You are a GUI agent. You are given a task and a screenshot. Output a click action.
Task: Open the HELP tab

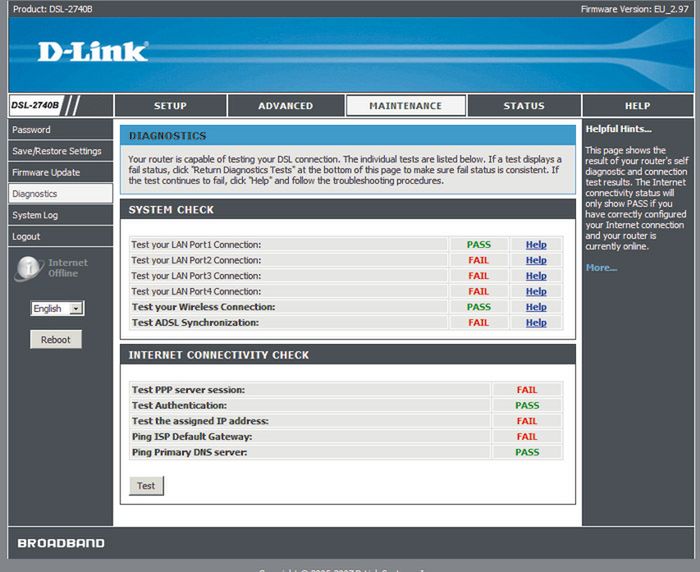[x=638, y=106]
